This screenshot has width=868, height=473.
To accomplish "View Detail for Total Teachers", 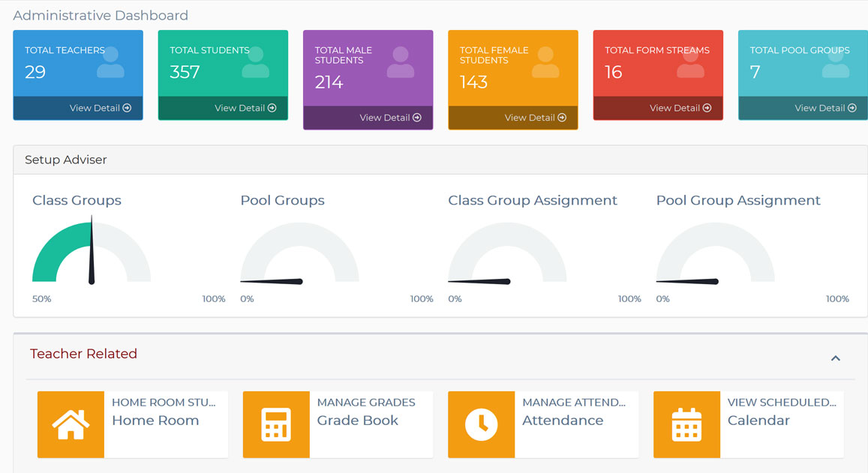I will point(100,108).
